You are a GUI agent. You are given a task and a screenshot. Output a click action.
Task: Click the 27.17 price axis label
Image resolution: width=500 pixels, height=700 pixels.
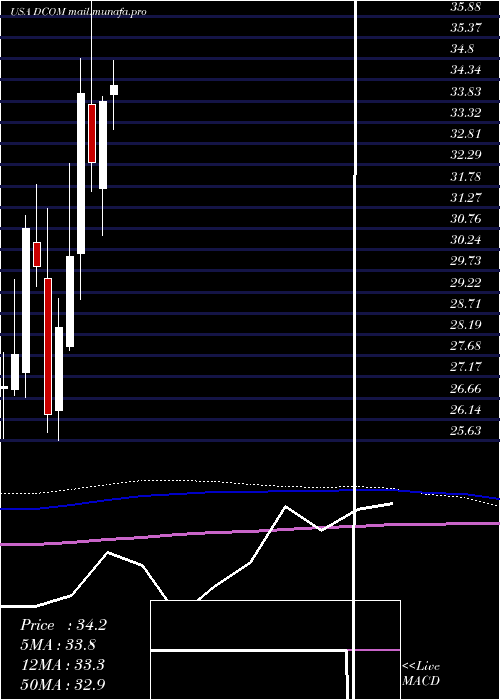point(466,367)
